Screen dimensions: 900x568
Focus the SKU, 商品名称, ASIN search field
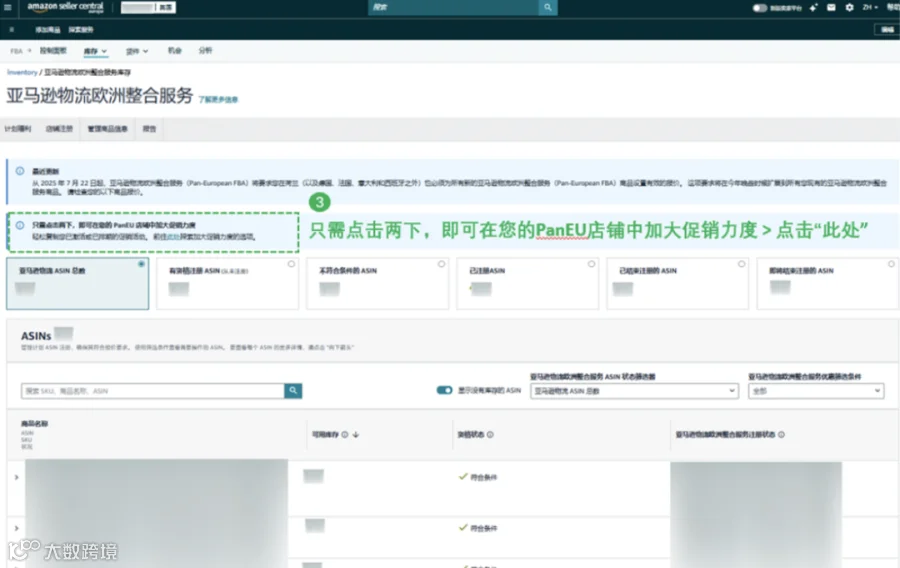coord(153,391)
